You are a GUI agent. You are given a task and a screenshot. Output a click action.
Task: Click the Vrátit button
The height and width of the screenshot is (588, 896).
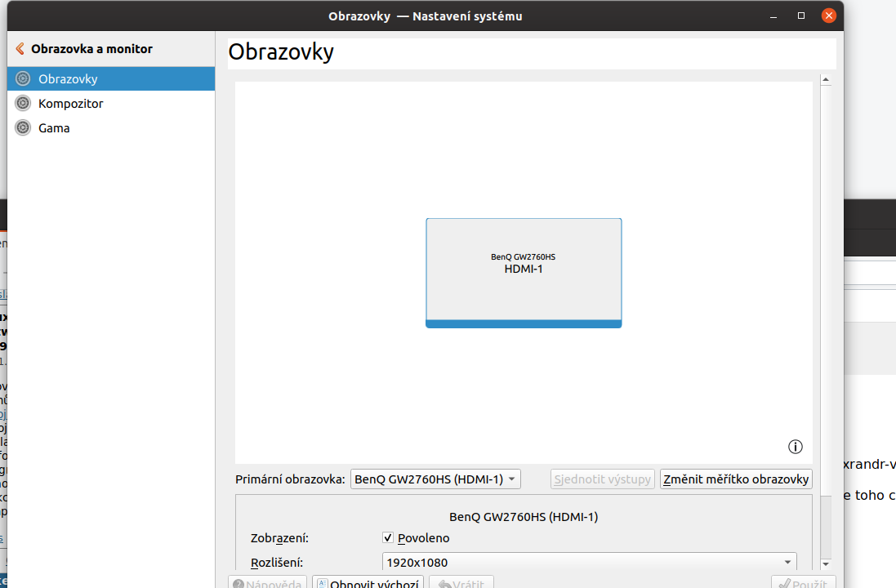(461, 582)
